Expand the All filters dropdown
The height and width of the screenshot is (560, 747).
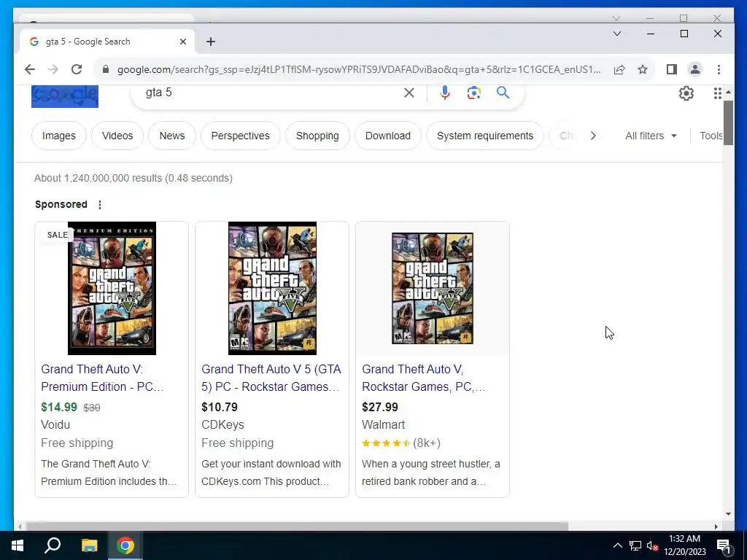tap(651, 136)
